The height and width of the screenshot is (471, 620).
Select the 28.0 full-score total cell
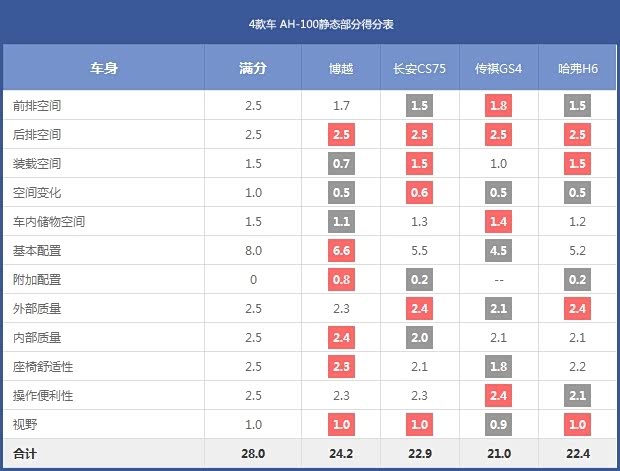pos(253,454)
